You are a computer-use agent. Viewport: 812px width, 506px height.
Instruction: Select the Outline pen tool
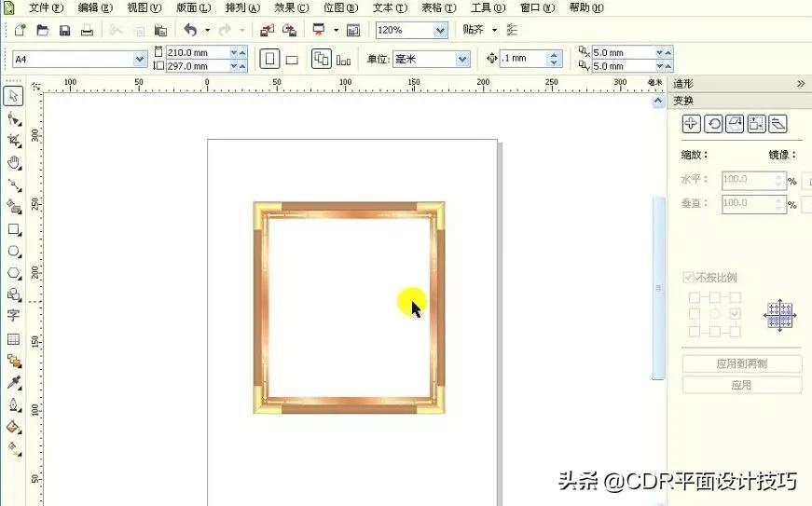click(x=13, y=404)
